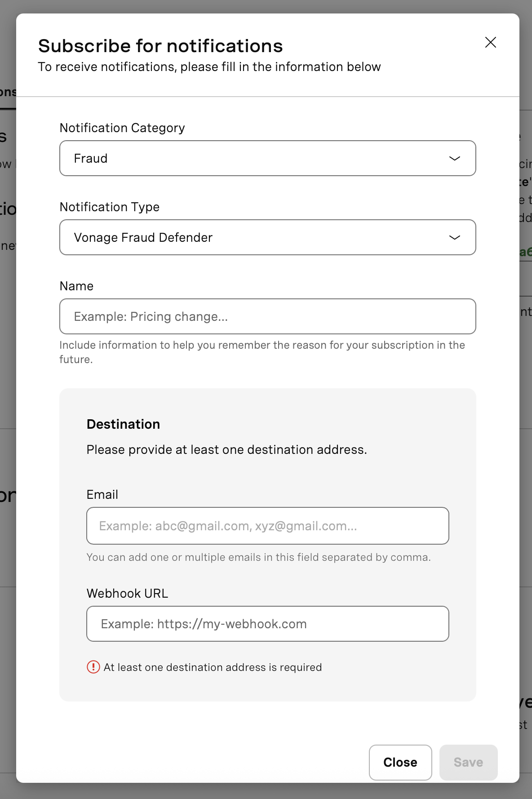The height and width of the screenshot is (799, 532).
Task: Click the chevron on the Notification Category dropdown
Action: (455, 158)
